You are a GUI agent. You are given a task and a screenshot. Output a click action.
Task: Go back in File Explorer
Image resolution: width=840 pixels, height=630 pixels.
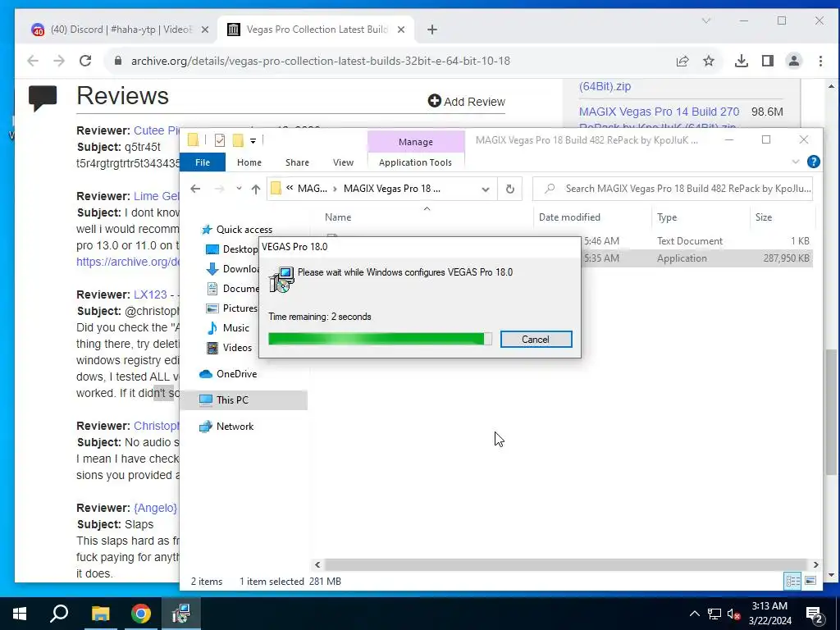(x=195, y=189)
